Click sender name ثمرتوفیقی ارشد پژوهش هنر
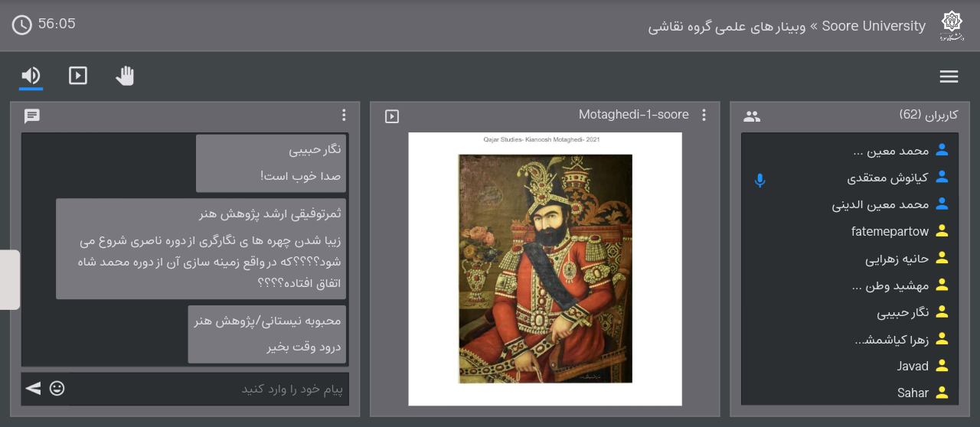The image size is (980, 427). tap(269, 213)
